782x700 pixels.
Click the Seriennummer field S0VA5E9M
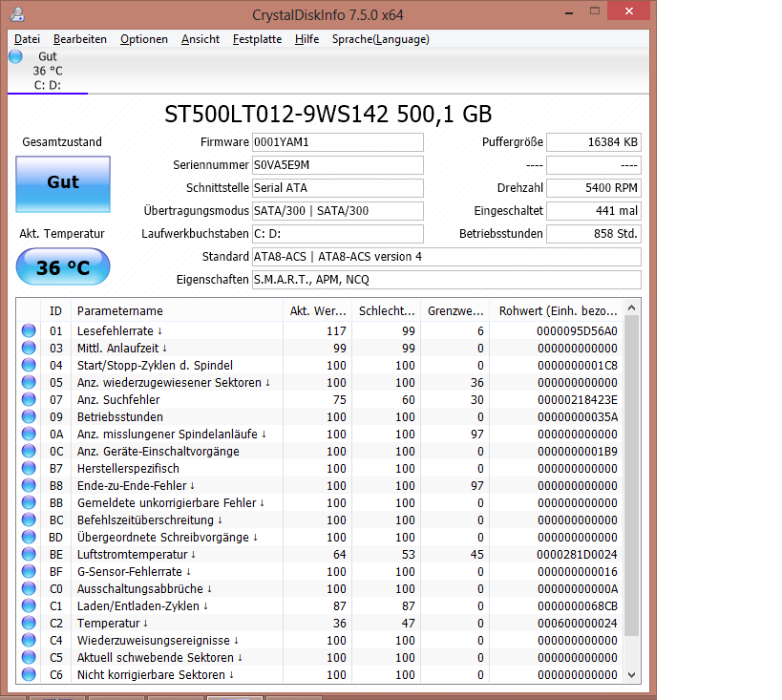click(x=338, y=165)
